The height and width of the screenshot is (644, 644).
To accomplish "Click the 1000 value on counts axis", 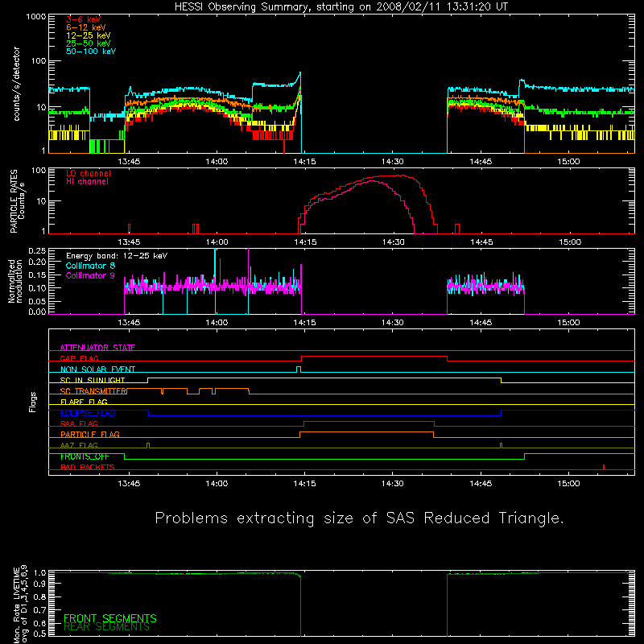I will (35, 17).
